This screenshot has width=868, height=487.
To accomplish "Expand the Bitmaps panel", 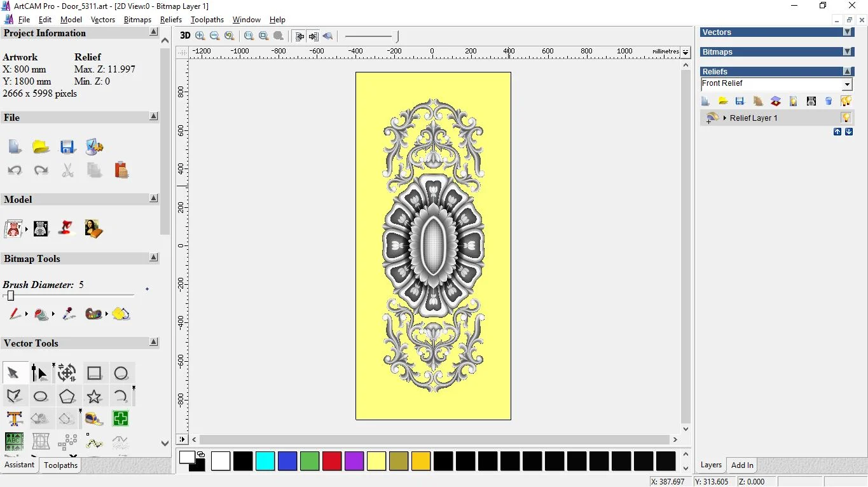I will tap(847, 52).
